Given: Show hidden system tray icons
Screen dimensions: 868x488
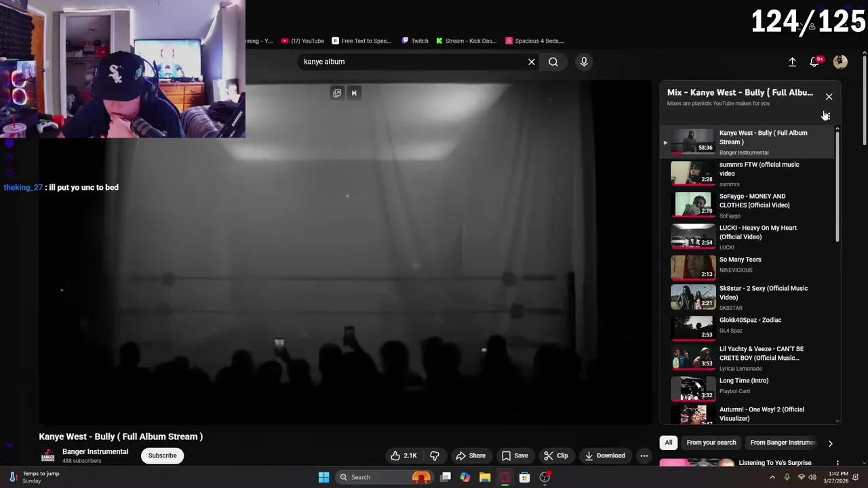Looking at the screenshot, I should coord(772,477).
